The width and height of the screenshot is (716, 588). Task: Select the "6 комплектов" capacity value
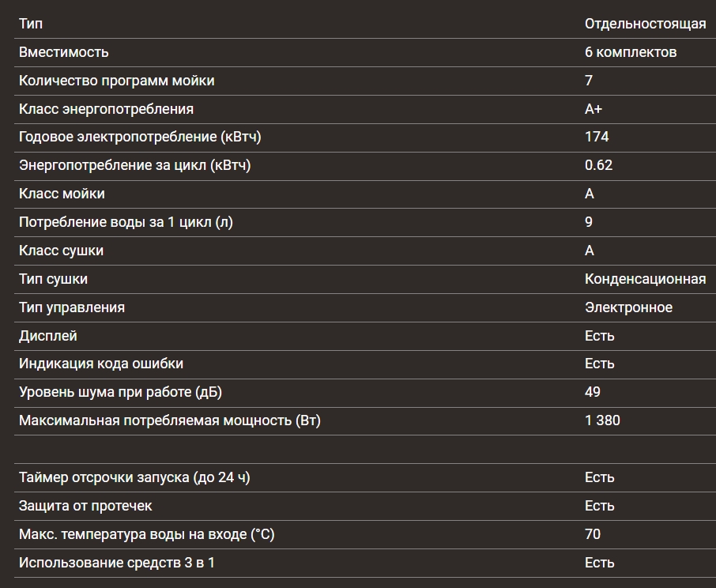click(x=630, y=52)
